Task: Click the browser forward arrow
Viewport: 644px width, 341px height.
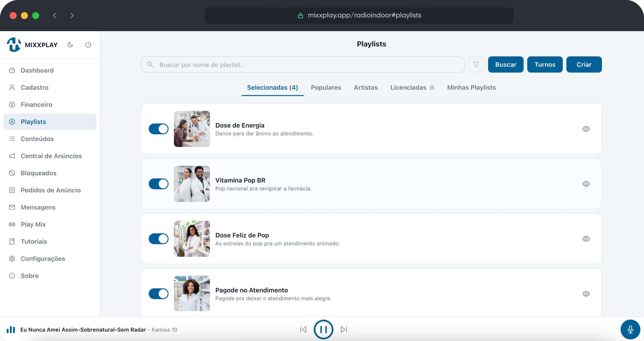Action: point(72,16)
